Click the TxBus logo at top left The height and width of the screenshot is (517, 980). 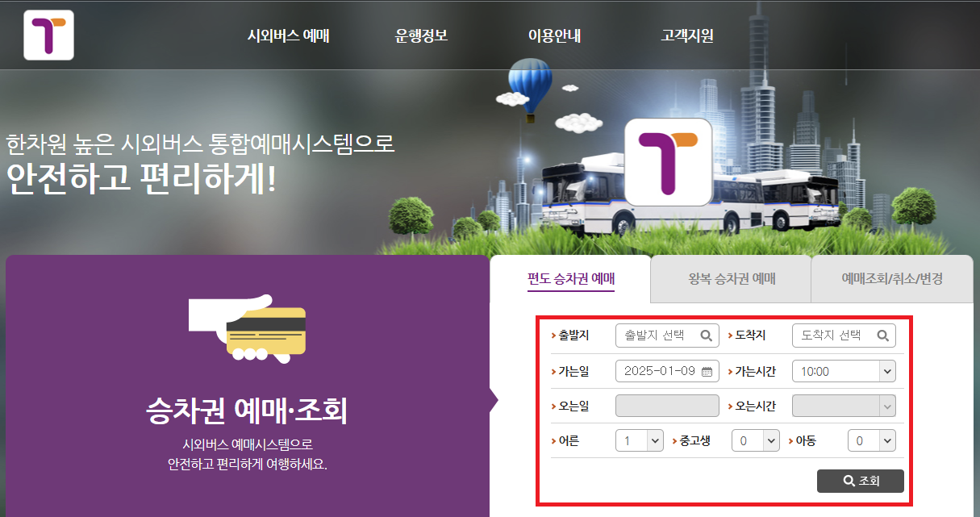48,34
